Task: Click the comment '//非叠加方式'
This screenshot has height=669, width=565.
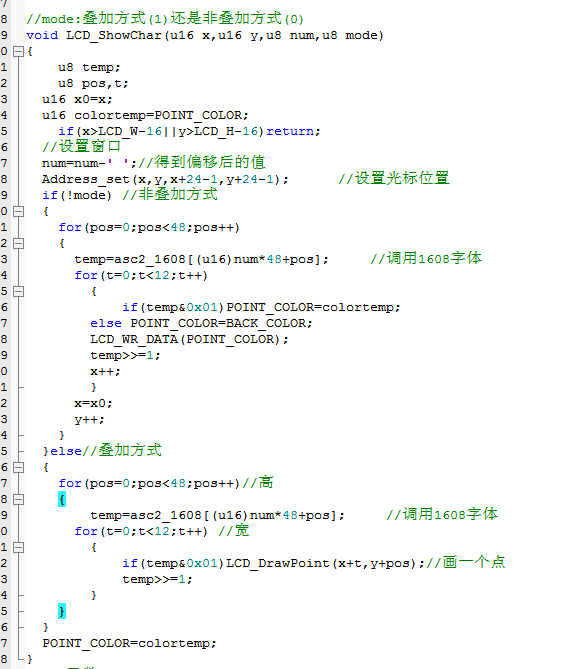Action: (x=170, y=194)
